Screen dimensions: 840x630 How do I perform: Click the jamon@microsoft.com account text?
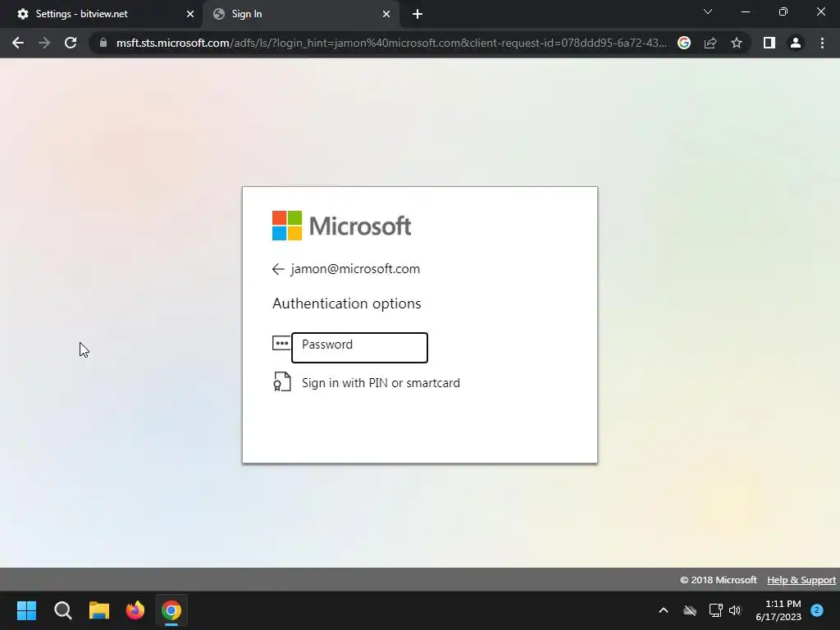(x=355, y=269)
